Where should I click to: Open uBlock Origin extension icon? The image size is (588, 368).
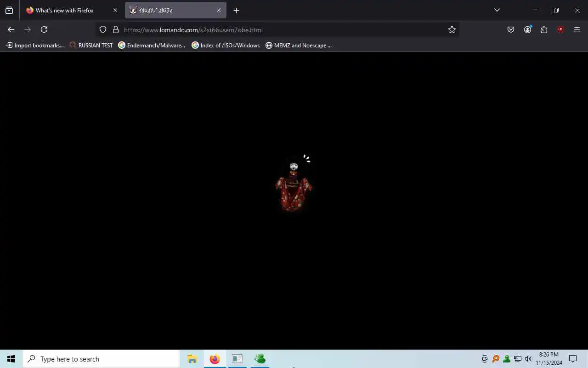(x=560, y=29)
